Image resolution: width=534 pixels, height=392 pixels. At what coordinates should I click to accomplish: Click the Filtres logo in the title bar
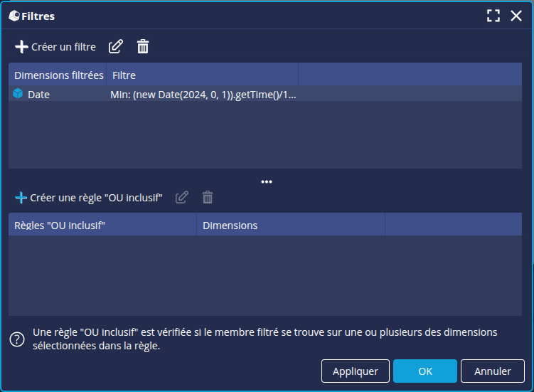(14, 16)
